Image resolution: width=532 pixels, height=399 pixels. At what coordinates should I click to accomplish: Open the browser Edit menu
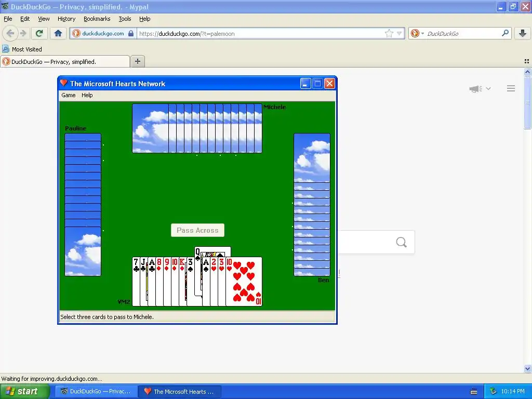point(25,19)
